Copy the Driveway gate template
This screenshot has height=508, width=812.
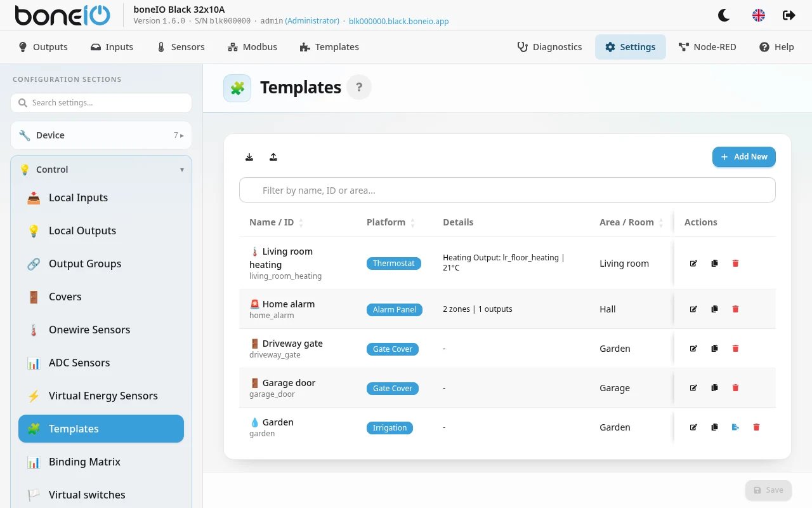(714, 349)
